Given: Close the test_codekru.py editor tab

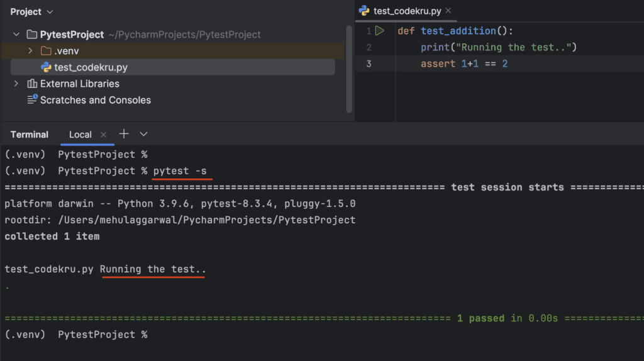Looking at the screenshot, I should [x=448, y=11].
